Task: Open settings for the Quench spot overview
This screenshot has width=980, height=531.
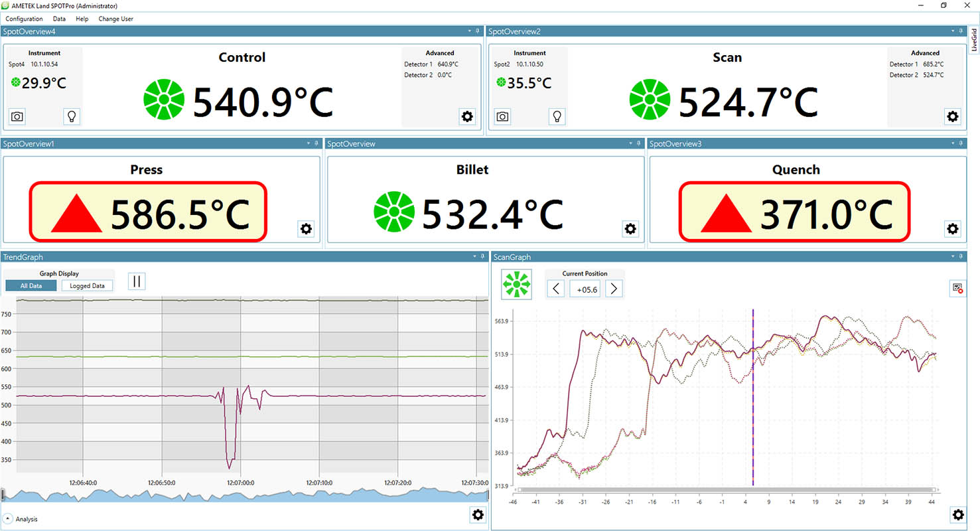Action: (952, 228)
